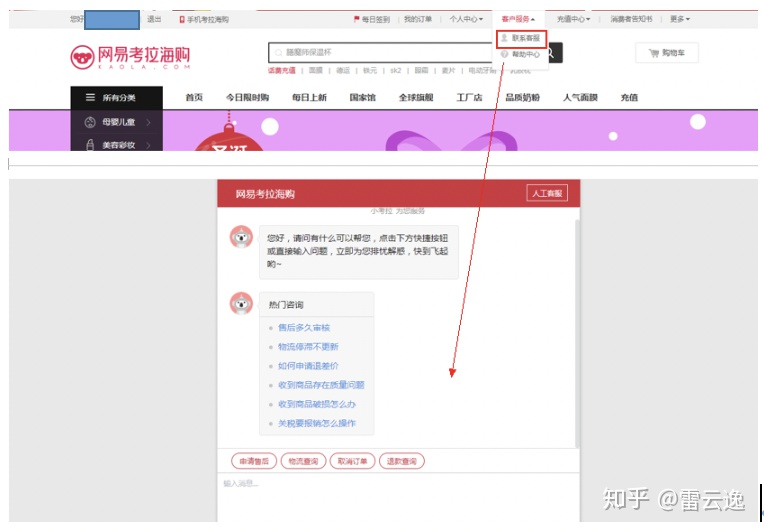This screenshot has width=764, height=532.
Task: Click the sk2 hot keyword
Action: click(x=396, y=71)
